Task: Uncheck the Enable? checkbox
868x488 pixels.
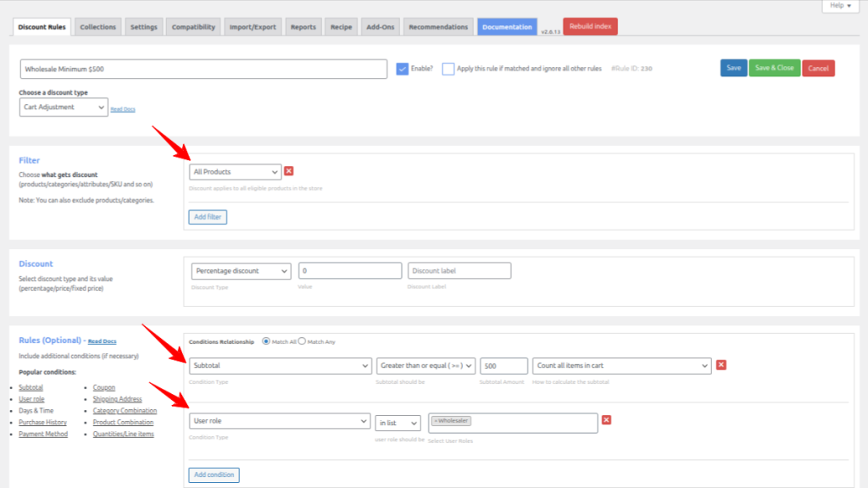Action: pos(403,69)
